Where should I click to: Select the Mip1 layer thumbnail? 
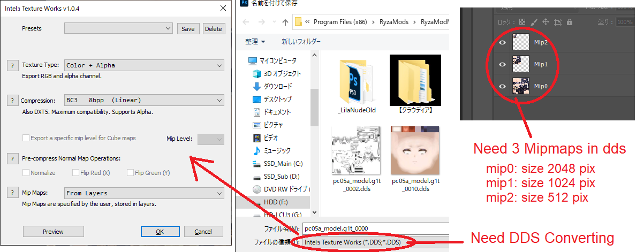point(521,64)
